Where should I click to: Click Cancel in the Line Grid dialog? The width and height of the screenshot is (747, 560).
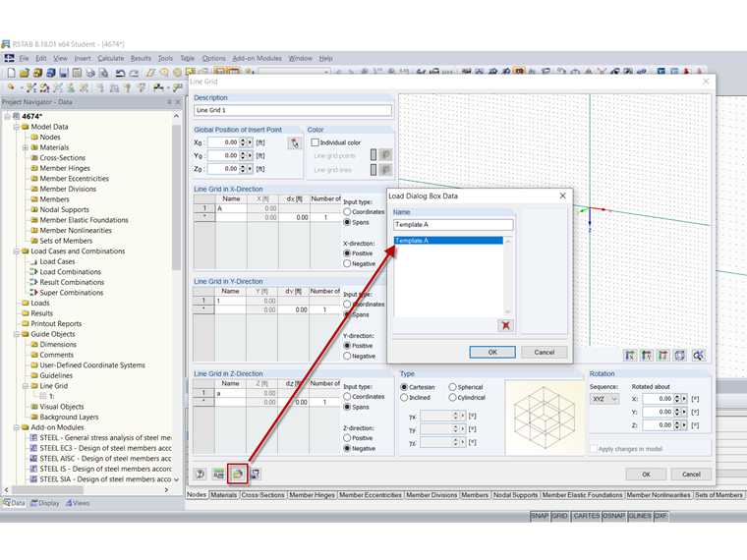[x=691, y=475]
